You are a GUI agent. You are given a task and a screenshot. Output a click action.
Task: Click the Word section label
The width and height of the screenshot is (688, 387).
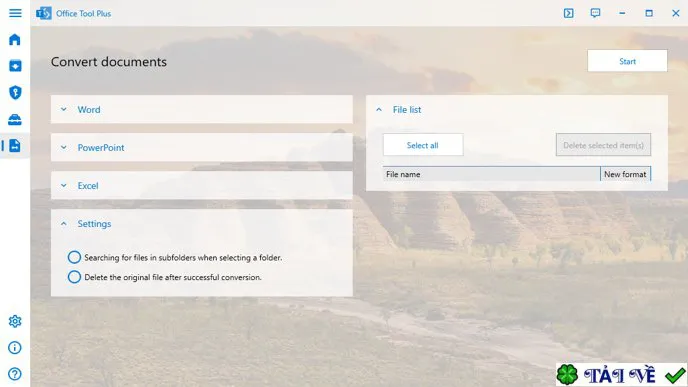pyautogui.click(x=89, y=109)
